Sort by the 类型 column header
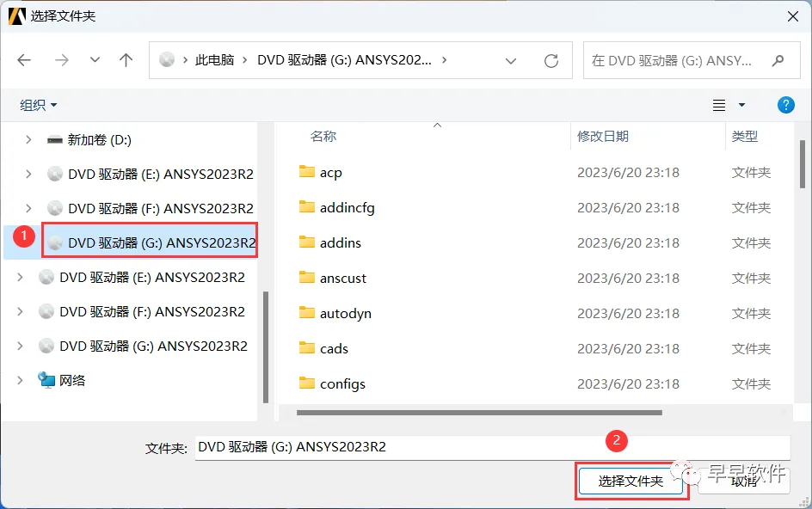The image size is (812, 509). click(745, 136)
